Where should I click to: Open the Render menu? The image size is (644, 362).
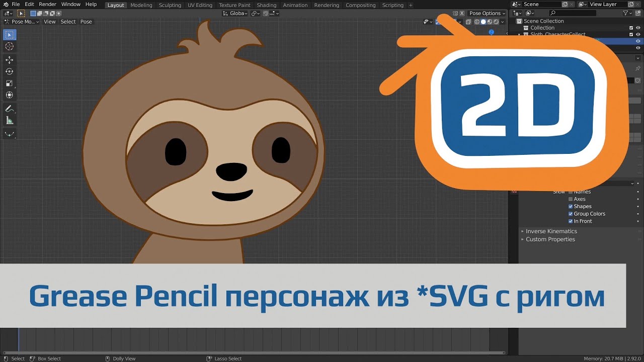click(48, 5)
